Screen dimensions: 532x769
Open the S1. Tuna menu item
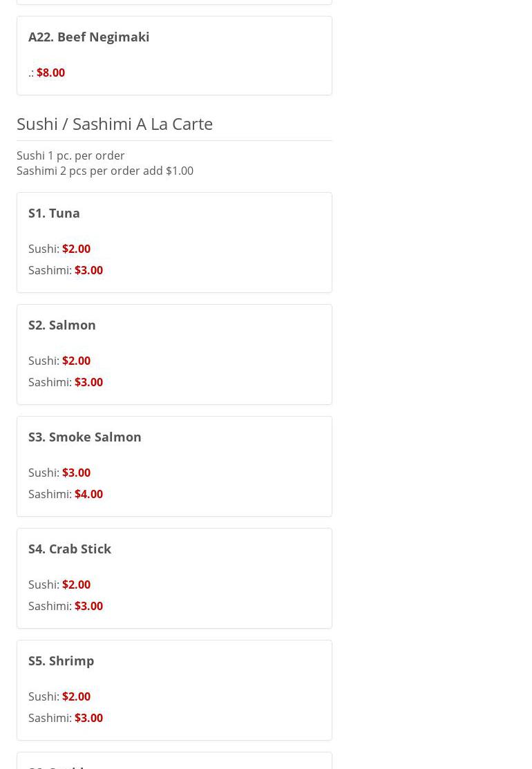tap(54, 213)
